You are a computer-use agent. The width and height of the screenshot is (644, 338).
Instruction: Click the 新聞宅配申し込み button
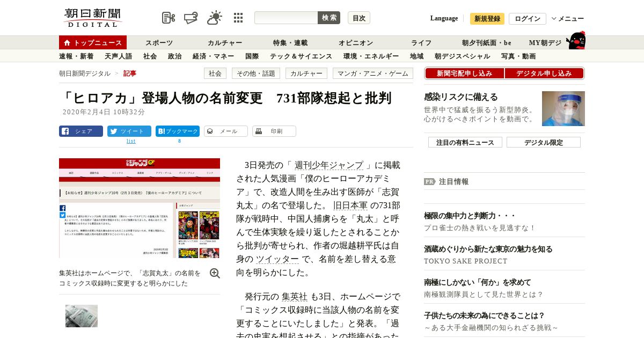click(x=464, y=74)
